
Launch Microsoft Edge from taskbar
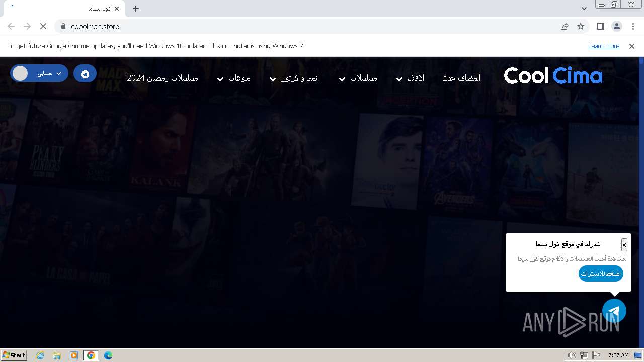pos(108,355)
